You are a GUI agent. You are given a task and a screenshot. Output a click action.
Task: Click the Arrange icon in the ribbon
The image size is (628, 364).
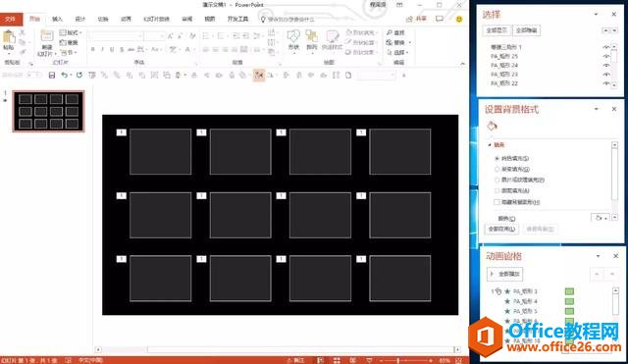[x=312, y=36]
